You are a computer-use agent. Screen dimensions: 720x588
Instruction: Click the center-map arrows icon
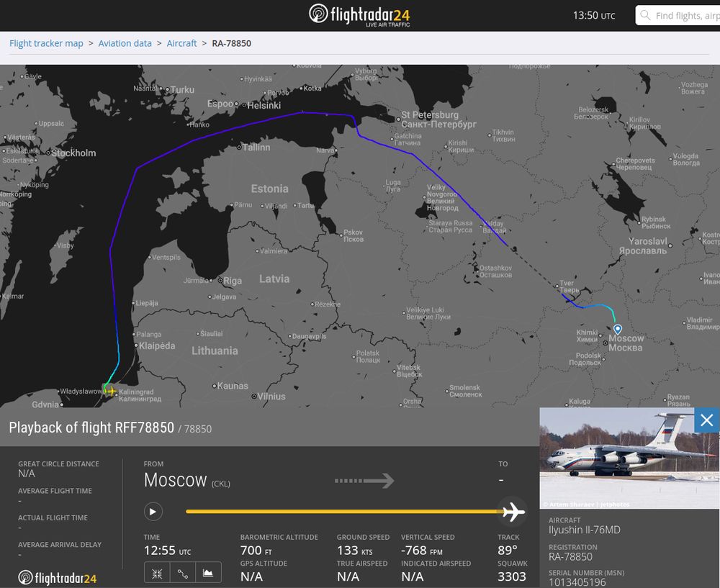tap(157, 574)
